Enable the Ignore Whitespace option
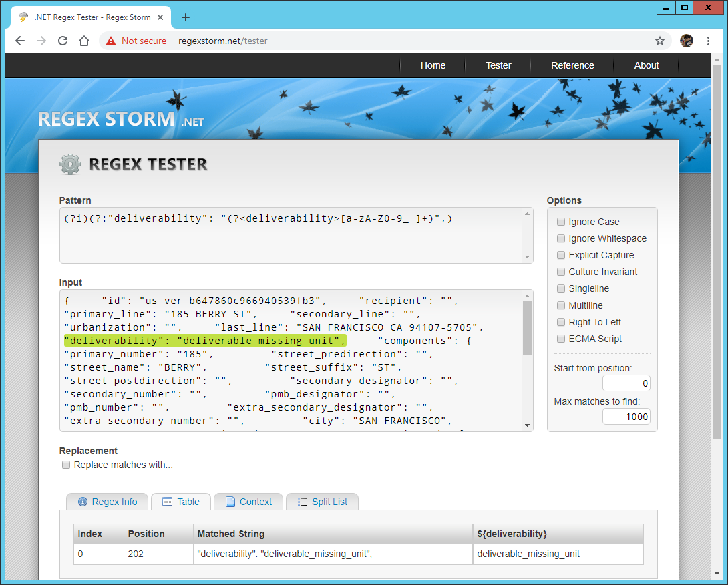This screenshot has width=728, height=585. (x=561, y=238)
